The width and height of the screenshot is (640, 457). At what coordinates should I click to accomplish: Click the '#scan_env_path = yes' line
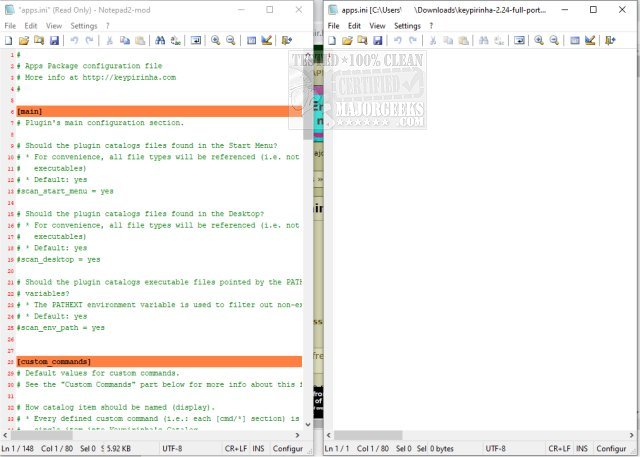(x=60, y=328)
